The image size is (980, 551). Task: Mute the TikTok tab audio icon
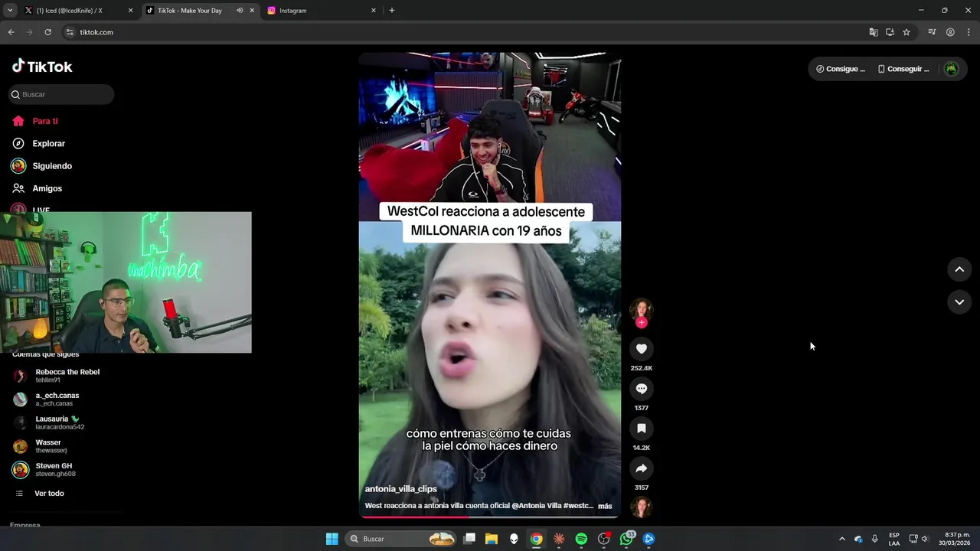(x=240, y=11)
